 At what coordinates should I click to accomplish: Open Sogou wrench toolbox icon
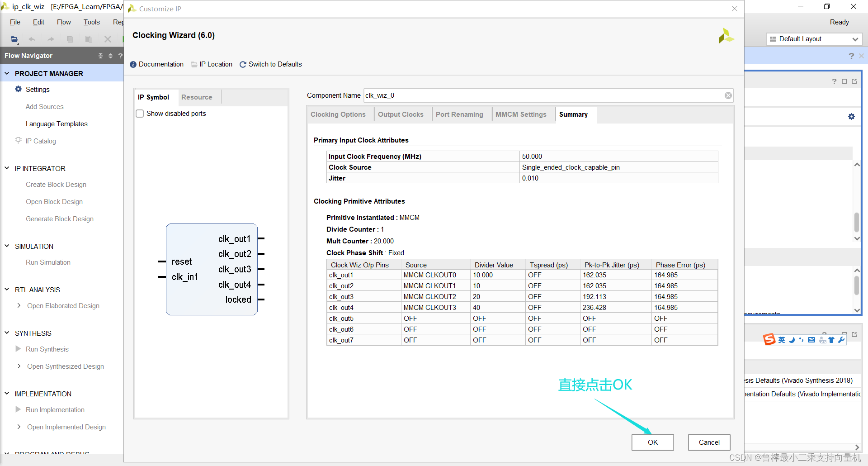point(841,340)
